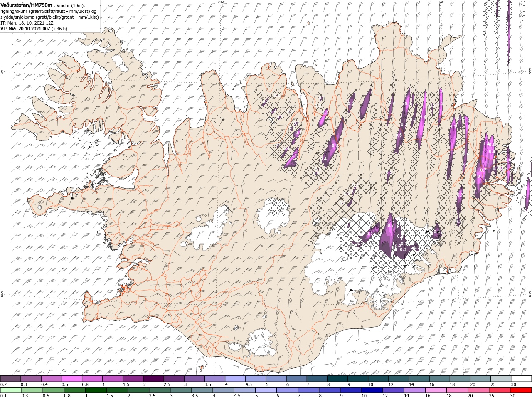The image size is (532, 399).
Task: Click the '0.2' value under upper legend row
Action: click(x=3, y=384)
